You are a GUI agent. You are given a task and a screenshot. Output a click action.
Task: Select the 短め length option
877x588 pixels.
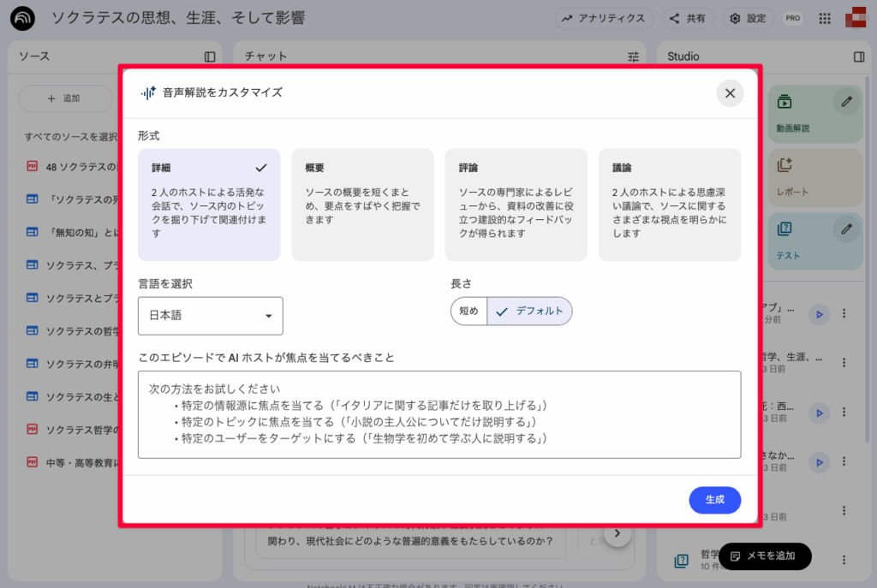click(x=468, y=312)
